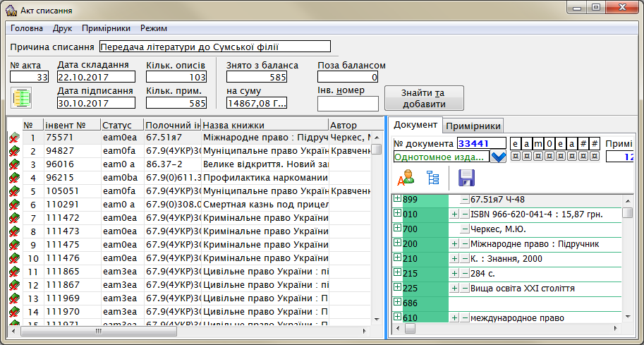Click the green list icon under № акта
The height and width of the screenshot is (345, 644).
(x=22, y=98)
